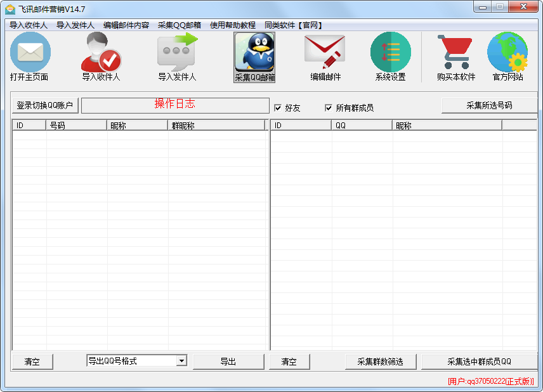
Task: Open 系统设置 settings icon
Action: click(390, 53)
